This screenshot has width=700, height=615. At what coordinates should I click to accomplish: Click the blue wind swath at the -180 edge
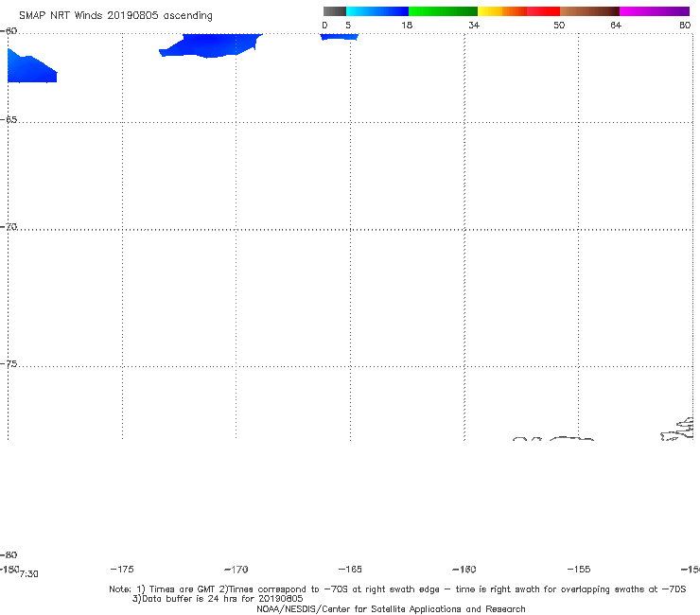[31, 67]
